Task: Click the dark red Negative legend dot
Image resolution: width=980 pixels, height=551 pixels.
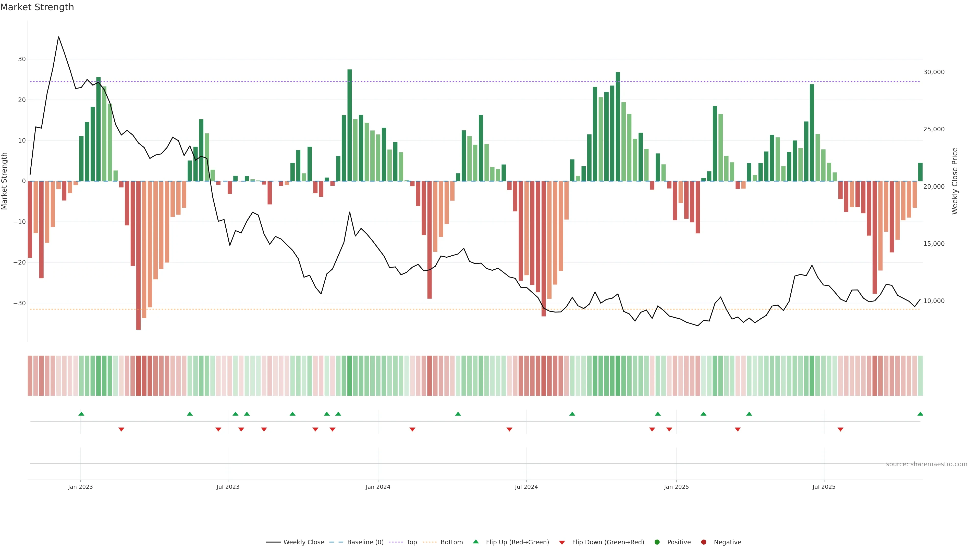Action: pyautogui.click(x=703, y=542)
